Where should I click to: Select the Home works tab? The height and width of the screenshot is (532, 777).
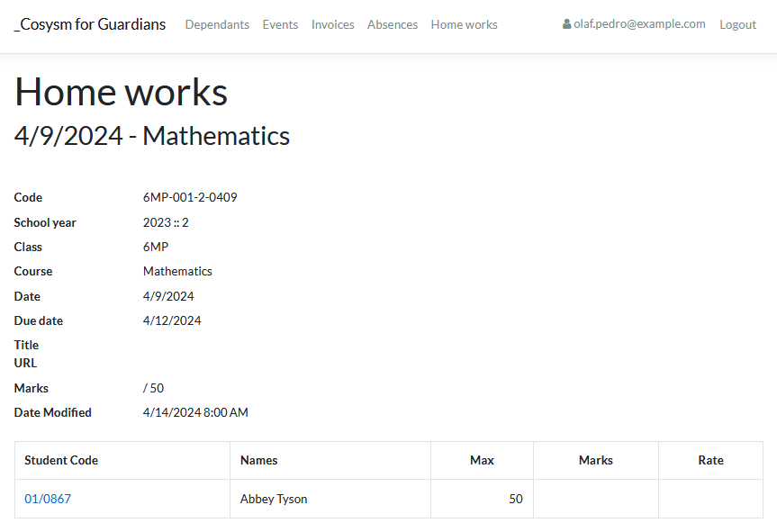[x=464, y=24]
